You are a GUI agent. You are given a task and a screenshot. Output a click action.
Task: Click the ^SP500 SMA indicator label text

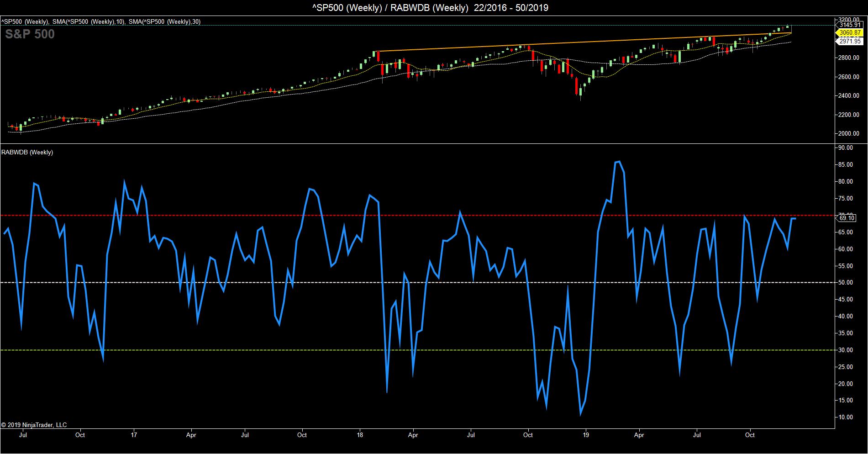tap(100, 21)
